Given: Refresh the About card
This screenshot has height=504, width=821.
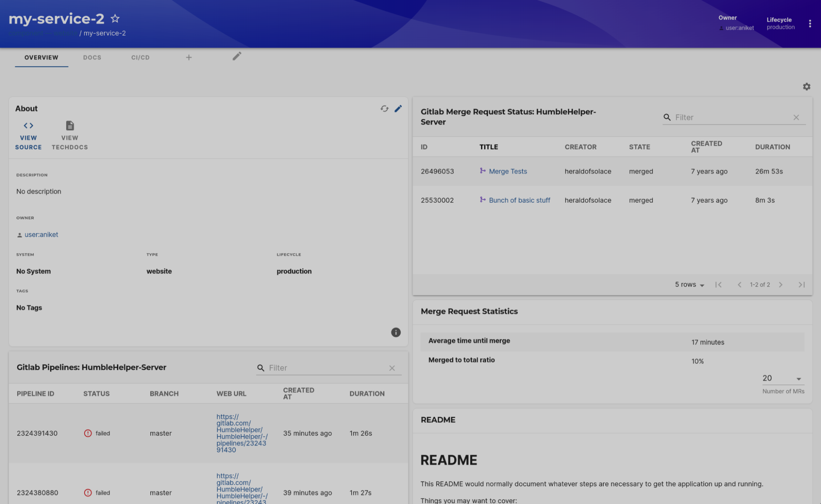Looking at the screenshot, I should point(384,108).
